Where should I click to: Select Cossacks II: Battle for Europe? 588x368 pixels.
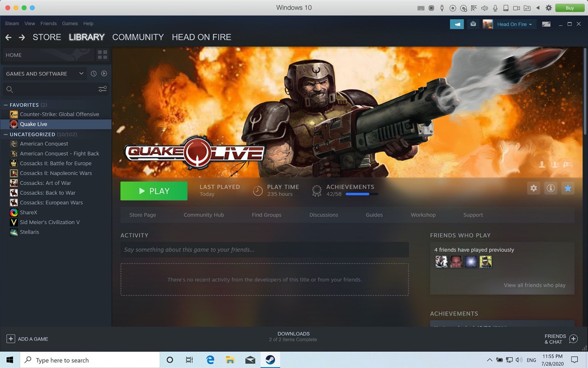point(56,163)
